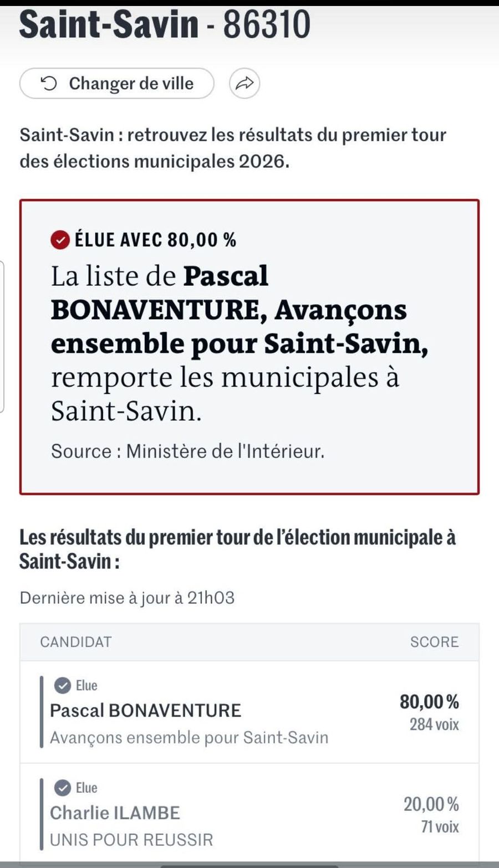Click the grey check icon above Charlie ILAMBE
The image size is (499, 868).
(62, 788)
